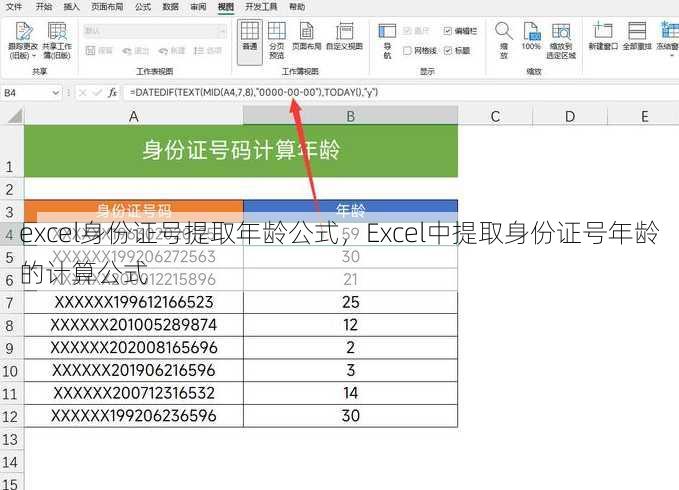Open a 新建窗口 new window
This screenshot has width=679, height=490.
603,36
